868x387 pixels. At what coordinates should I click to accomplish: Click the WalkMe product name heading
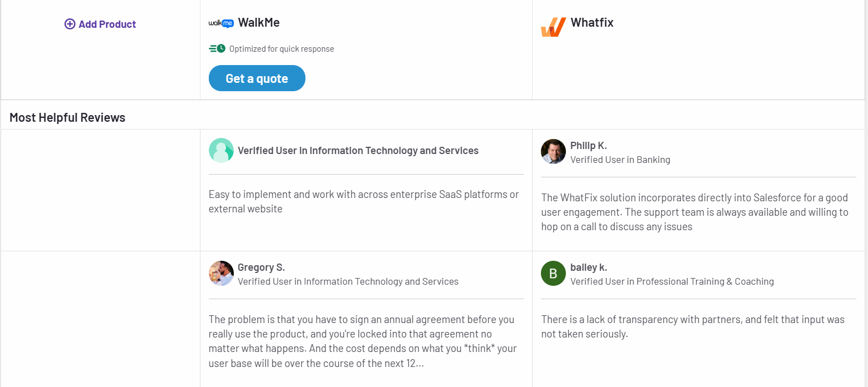(259, 22)
